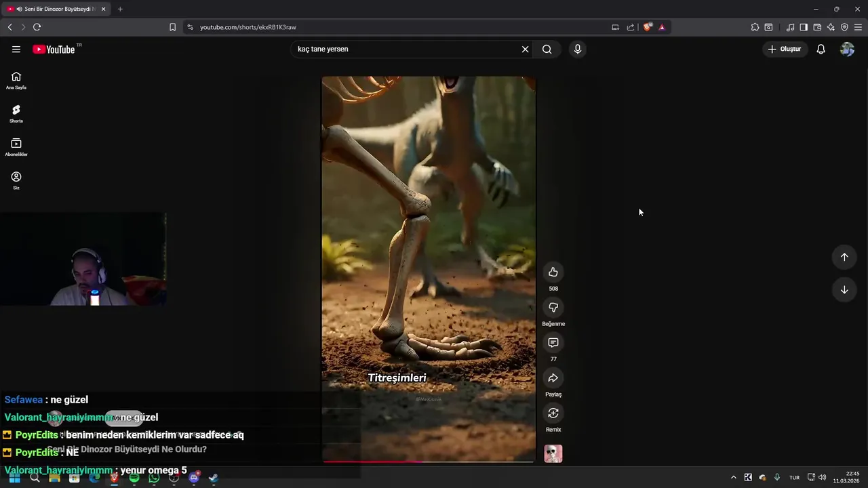Remix this Short
Viewport: 868px width, 488px height.
pos(553,413)
